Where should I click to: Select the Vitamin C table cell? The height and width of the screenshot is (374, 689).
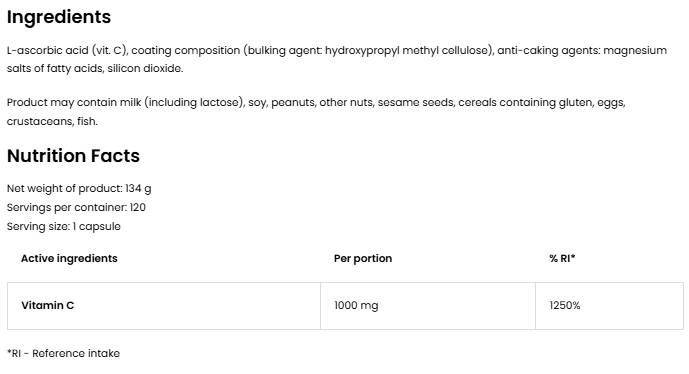[x=164, y=305]
